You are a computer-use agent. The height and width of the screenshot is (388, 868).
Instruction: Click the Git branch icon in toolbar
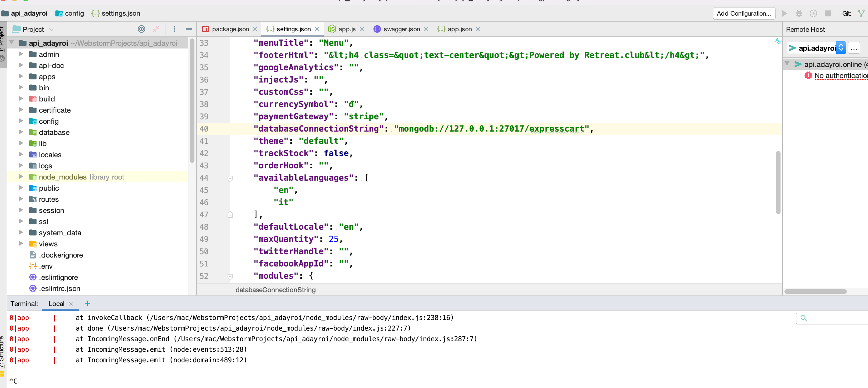tap(861, 13)
